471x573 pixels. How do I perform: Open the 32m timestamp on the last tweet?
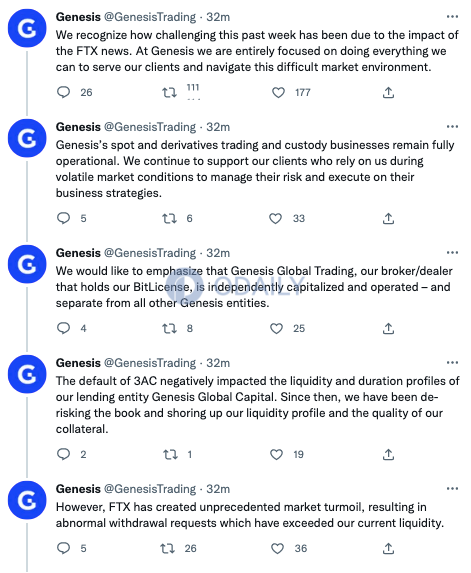click(x=218, y=489)
